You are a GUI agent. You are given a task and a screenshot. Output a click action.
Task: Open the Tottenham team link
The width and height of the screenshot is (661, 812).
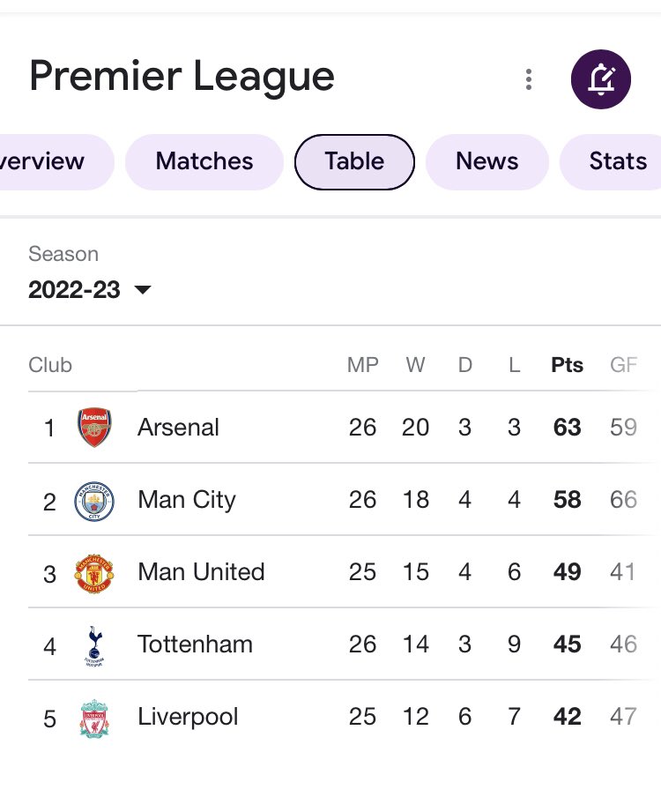coord(195,644)
